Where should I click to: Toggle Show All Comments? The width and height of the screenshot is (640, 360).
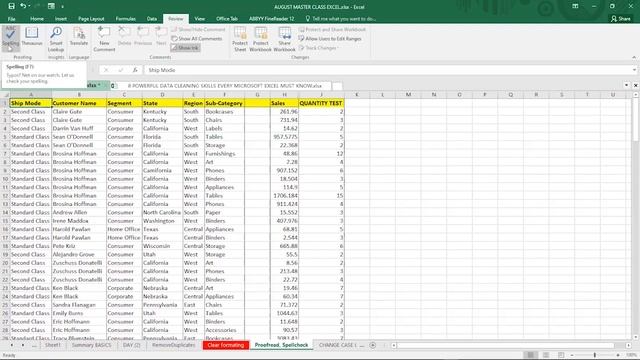point(197,39)
